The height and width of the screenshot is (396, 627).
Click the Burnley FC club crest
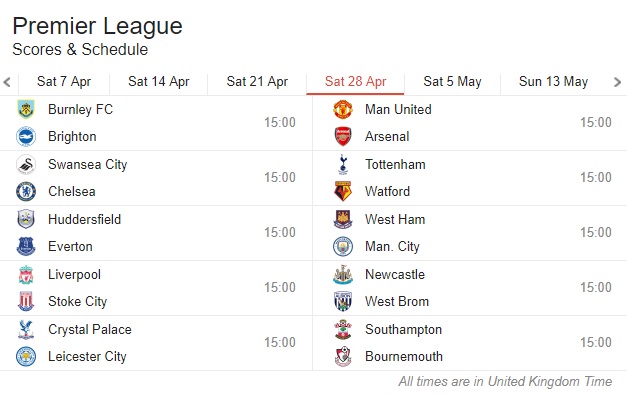[26, 109]
